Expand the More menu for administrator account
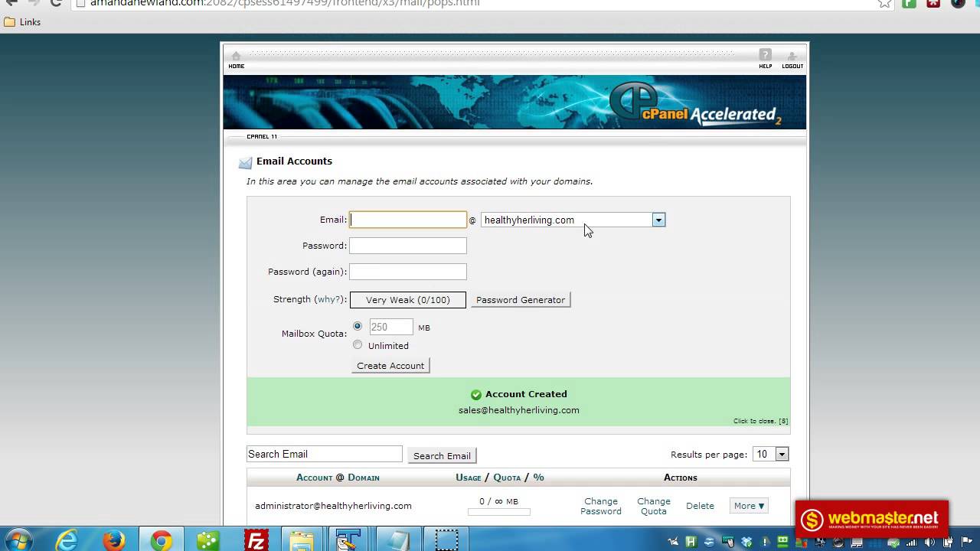The width and height of the screenshot is (980, 551). click(749, 506)
